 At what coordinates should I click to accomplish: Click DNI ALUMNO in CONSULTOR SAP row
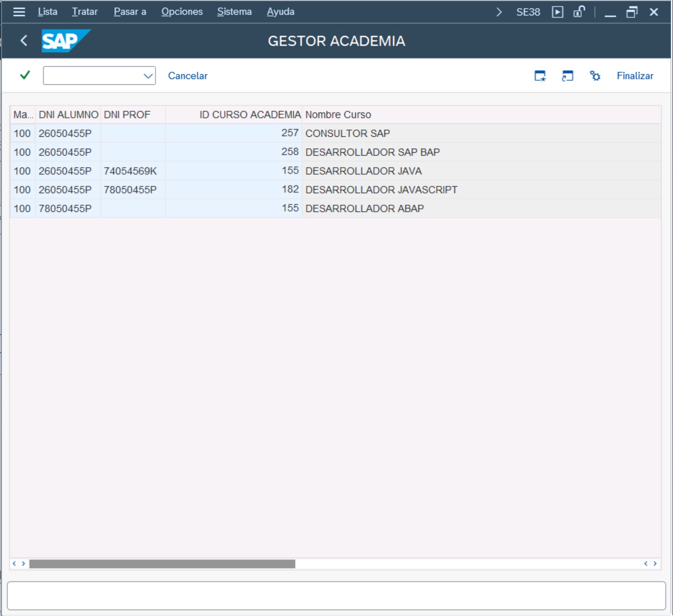[68, 133]
